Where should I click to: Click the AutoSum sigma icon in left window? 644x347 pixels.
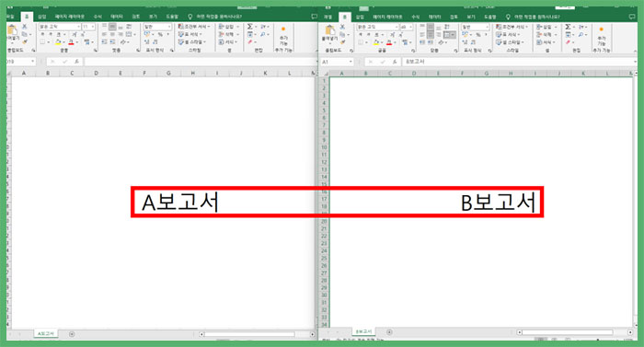coord(249,27)
